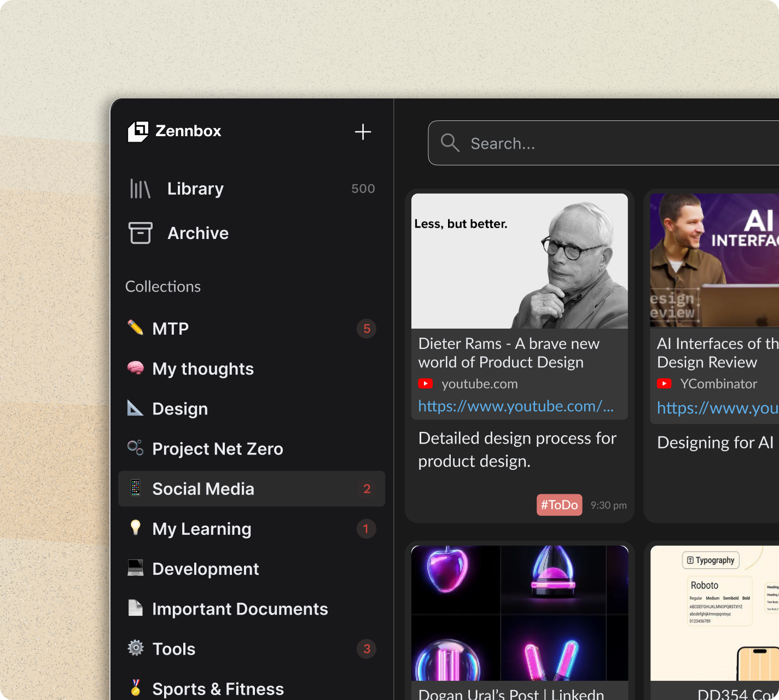Click the medal icon beside Sports & Fitness
The image size is (779, 700).
pos(135,687)
